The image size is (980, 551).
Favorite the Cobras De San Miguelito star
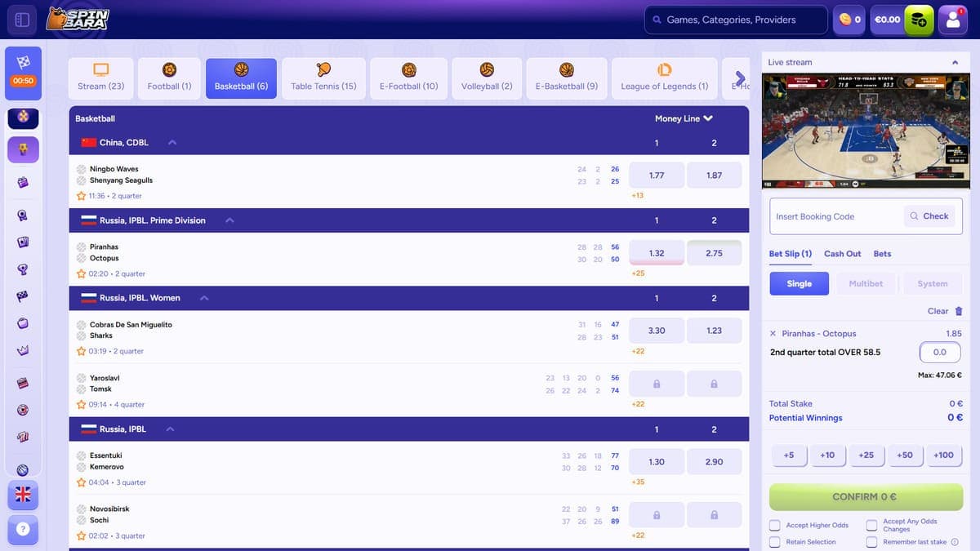(x=81, y=351)
